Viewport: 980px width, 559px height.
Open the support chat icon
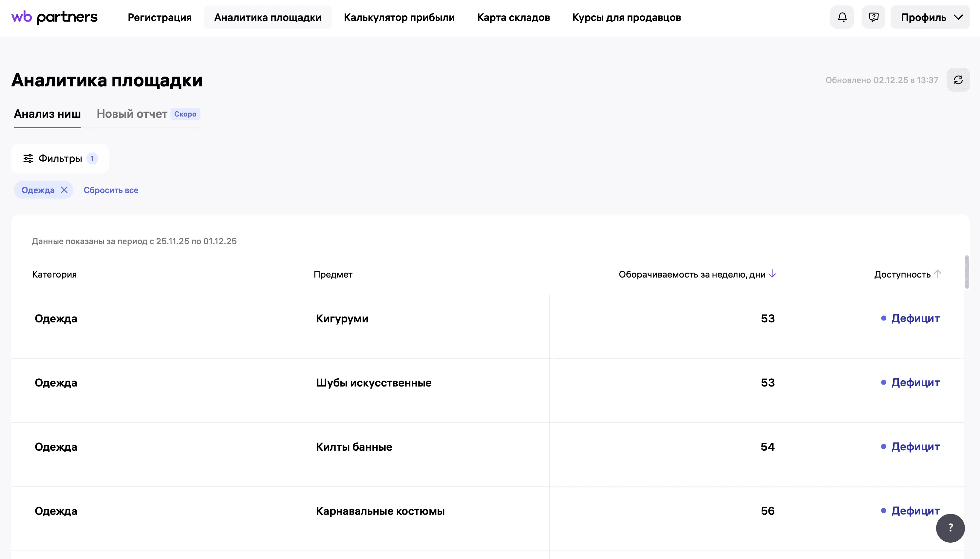873,17
